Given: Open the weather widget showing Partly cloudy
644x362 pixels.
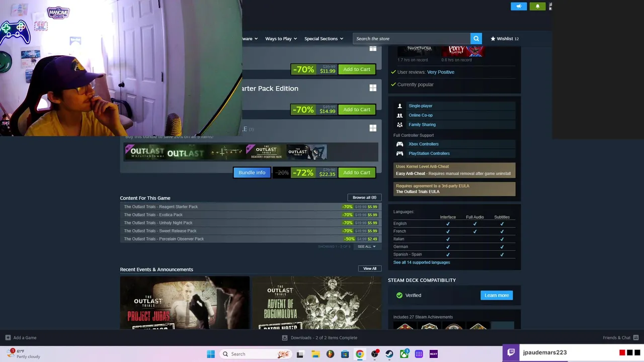Looking at the screenshot, I should tap(24, 353).
